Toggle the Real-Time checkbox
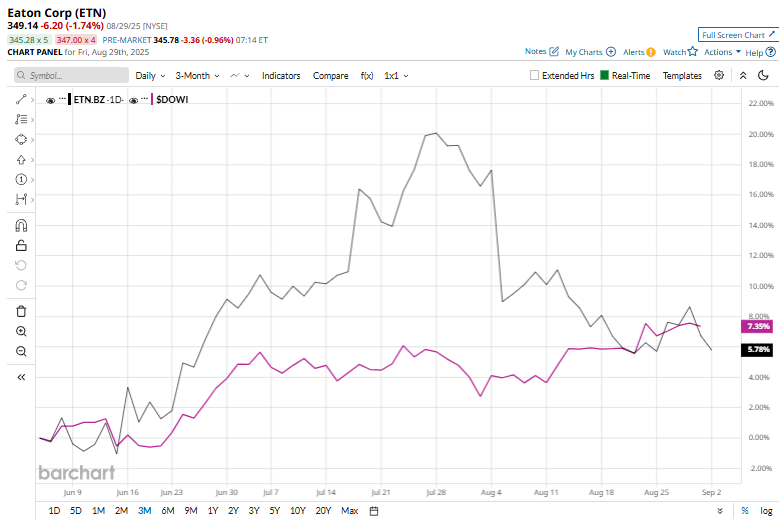 [x=604, y=75]
